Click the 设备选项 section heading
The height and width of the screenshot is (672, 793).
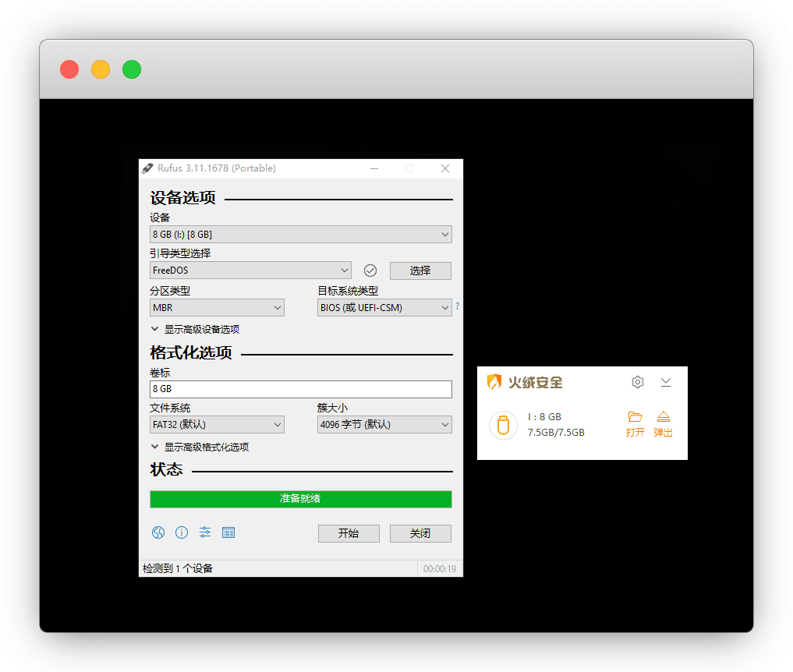coord(182,197)
